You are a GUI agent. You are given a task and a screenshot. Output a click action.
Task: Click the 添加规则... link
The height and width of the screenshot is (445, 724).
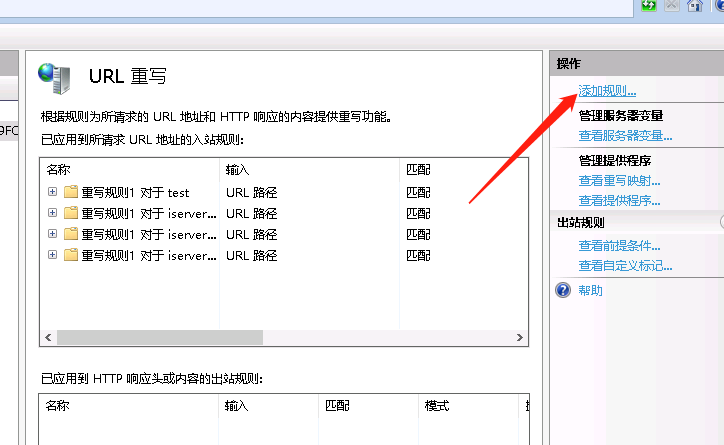point(607,91)
